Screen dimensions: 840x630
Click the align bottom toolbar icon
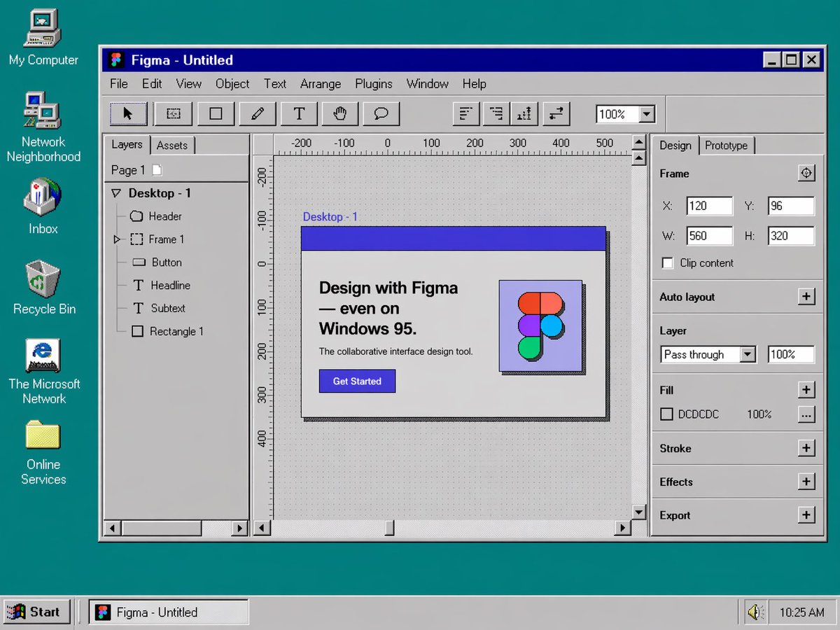coord(526,113)
